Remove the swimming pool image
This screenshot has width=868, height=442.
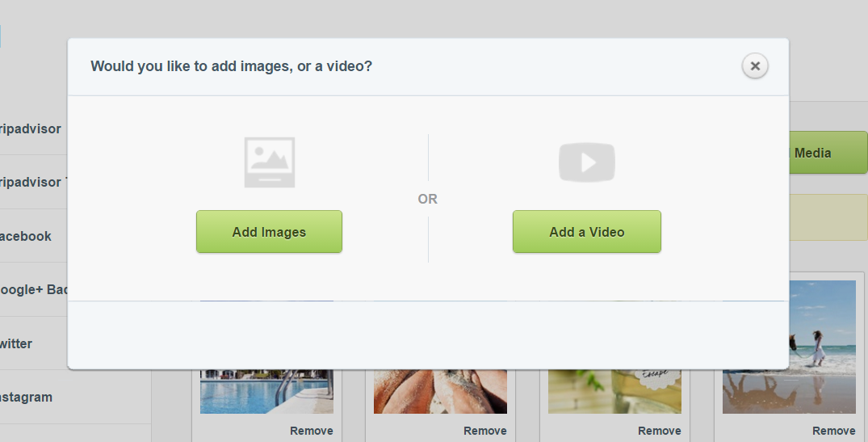click(x=311, y=431)
